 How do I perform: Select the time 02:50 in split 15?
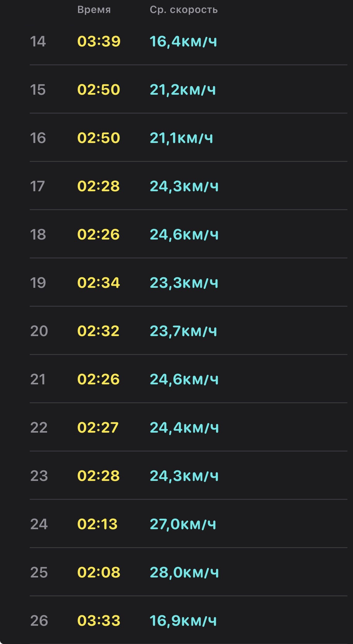coord(99,90)
